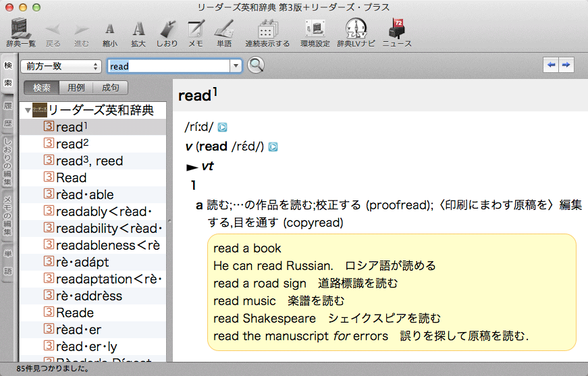The width and height of the screenshot is (588, 376).
Task: Go to next entry with right arrow
Action: point(566,65)
